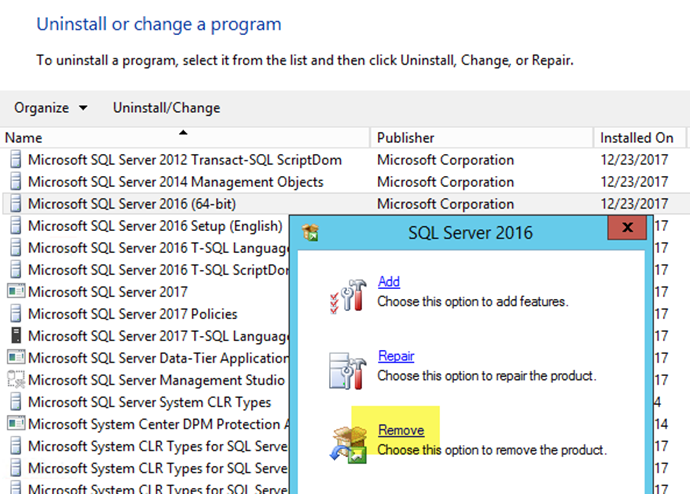
Task: Click the SQL Server 2016 dialog title icon
Action: tap(310, 232)
